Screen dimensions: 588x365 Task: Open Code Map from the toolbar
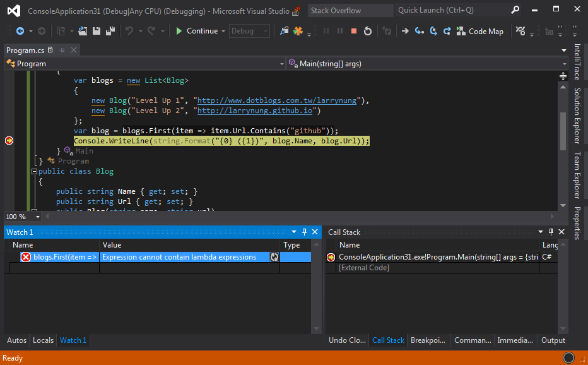[480, 32]
